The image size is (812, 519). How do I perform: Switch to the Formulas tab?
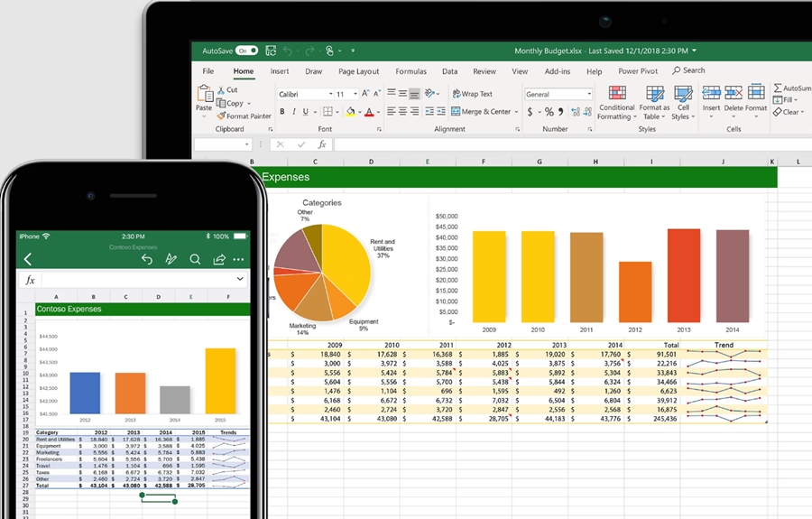[411, 71]
